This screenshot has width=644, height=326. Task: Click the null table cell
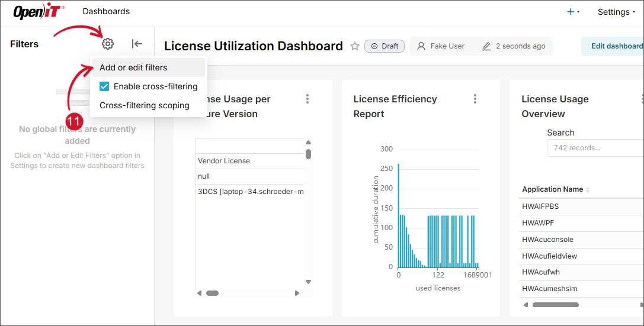point(249,176)
